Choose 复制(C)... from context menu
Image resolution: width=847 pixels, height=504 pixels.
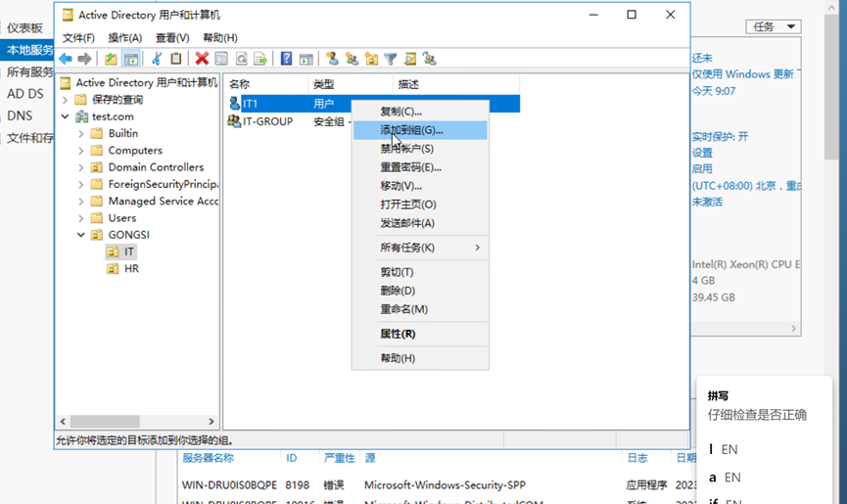420,112
